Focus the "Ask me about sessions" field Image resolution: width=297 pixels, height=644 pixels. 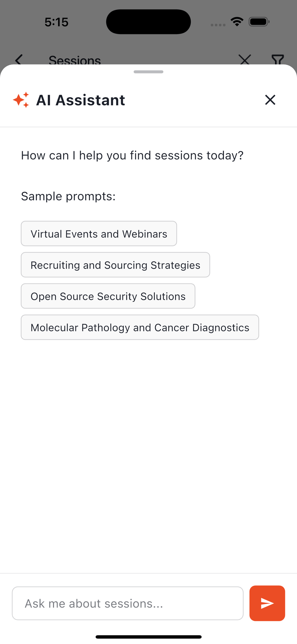tap(127, 603)
